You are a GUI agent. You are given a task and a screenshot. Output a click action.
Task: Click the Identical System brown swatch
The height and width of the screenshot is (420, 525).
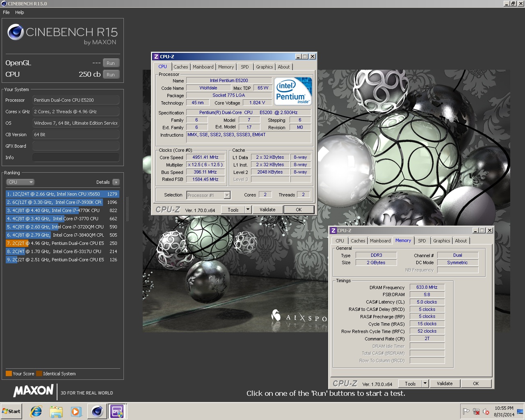(x=39, y=374)
